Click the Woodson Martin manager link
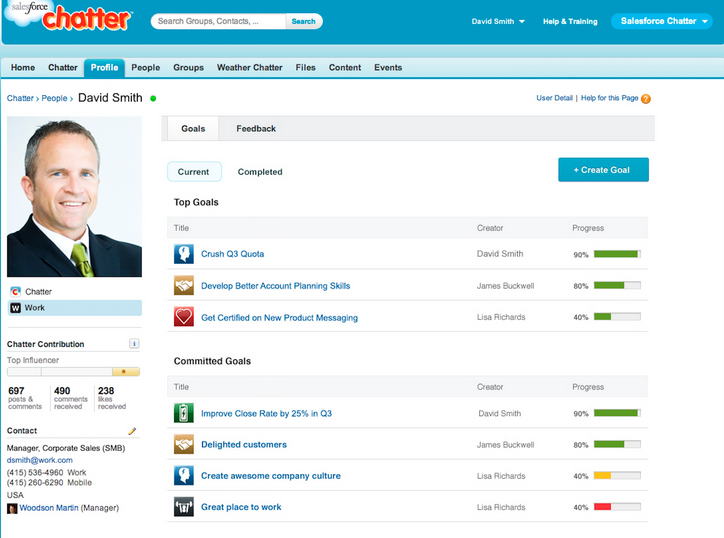 (x=48, y=508)
